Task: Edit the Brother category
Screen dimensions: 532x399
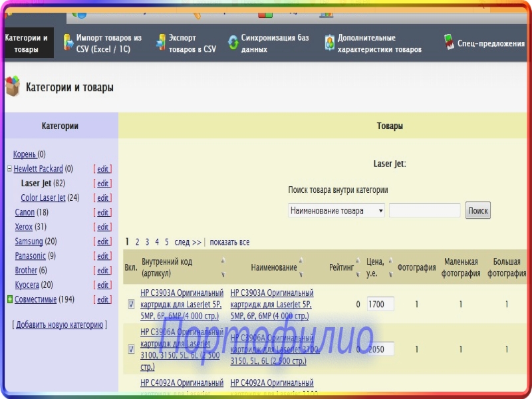Action: point(103,271)
